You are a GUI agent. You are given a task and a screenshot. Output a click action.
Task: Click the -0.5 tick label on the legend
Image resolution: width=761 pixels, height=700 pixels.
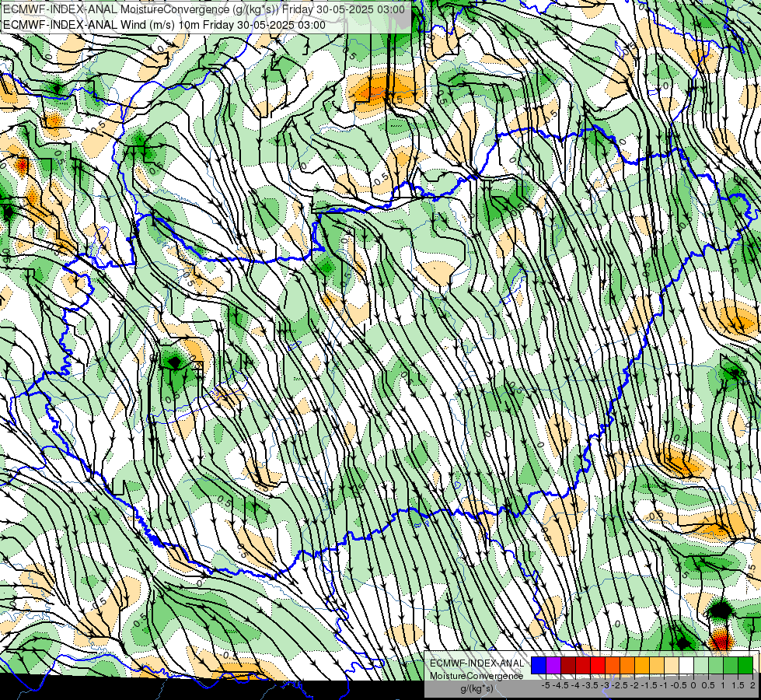pyautogui.click(x=679, y=685)
